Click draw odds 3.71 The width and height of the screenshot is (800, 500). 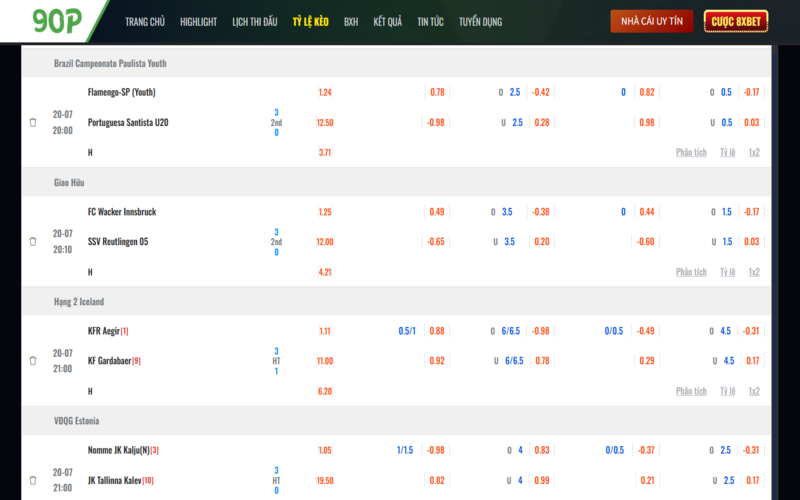[325, 152]
